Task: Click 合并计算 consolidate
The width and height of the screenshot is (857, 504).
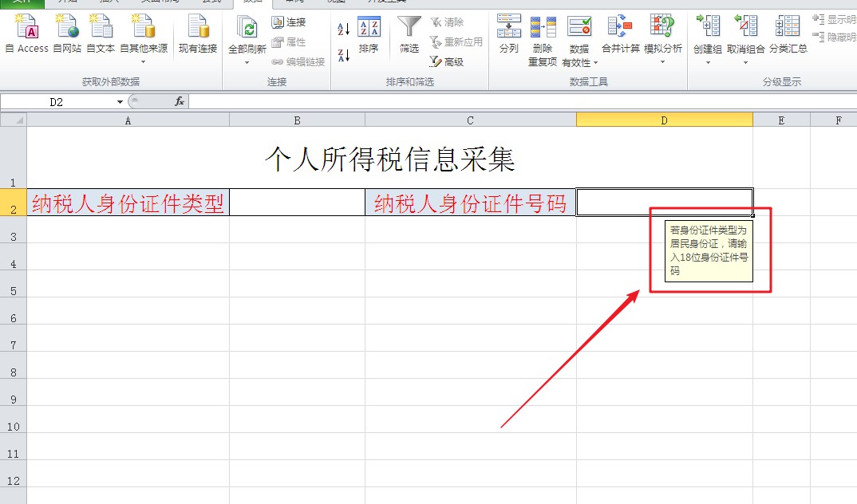Action: click(x=620, y=33)
